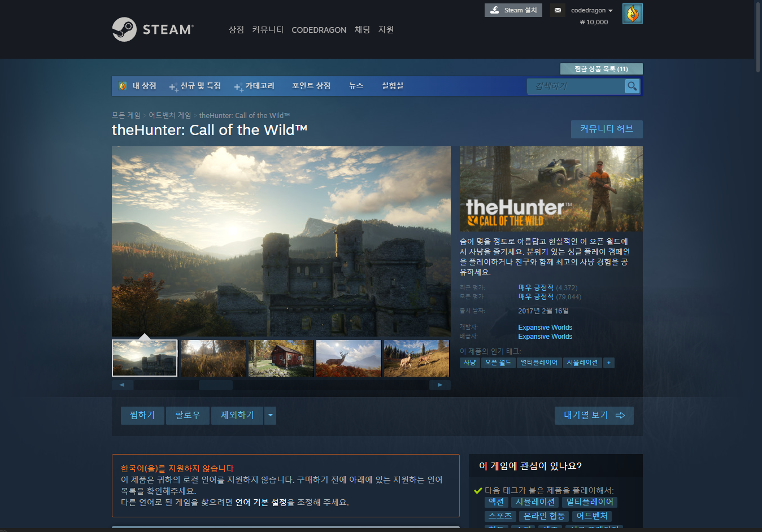Click the ₩10,000 wallet balance
This screenshot has height=532, width=762.
(594, 22)
